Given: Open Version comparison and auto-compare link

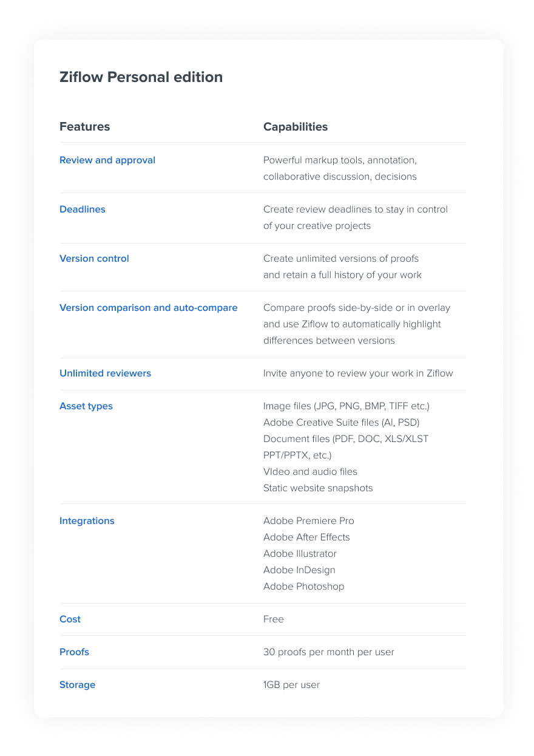Looking at the screenshot, I should tap(149, 308).
